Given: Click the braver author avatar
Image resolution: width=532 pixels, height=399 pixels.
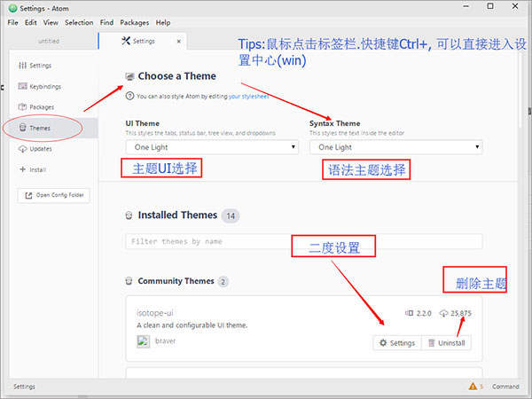Looking at the screenshot, I should (x=143, y=340).
